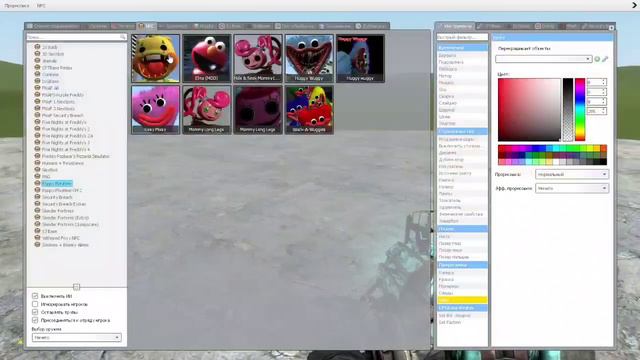640x360 pixels.
Task: Select the Slender Fortress (Extra) category
Action: click(65, 218)
